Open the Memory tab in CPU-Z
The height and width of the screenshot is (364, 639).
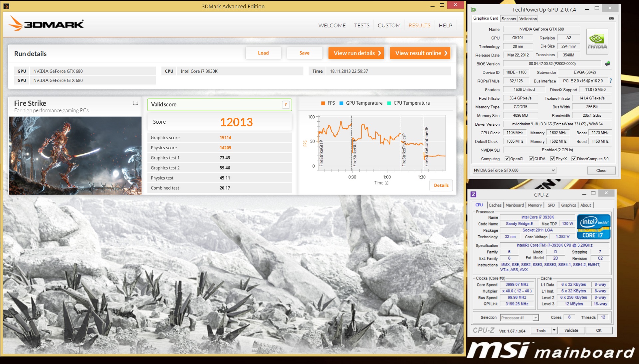(x=535, y=205)
